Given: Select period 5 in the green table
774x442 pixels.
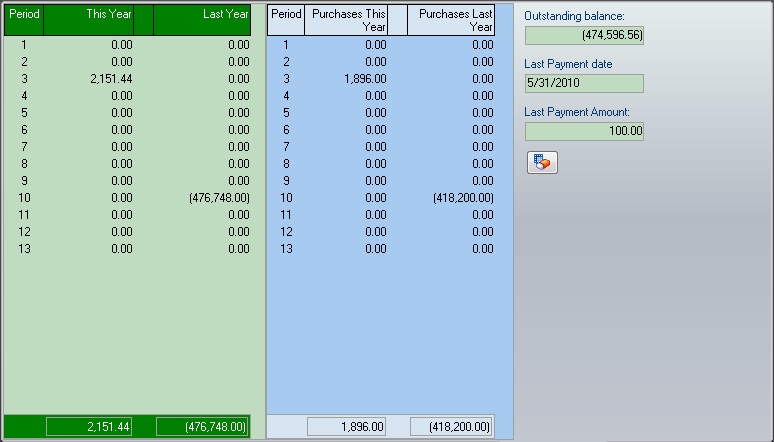Looking at the screenshot, I should click(24, 113).
